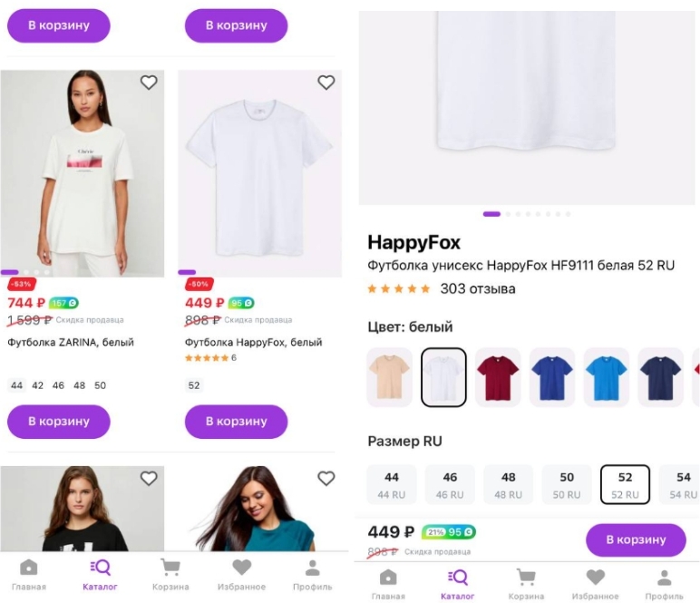Pick size 50 RU option
Viewport: 700px width, 603px height.
tap(567, 484)
